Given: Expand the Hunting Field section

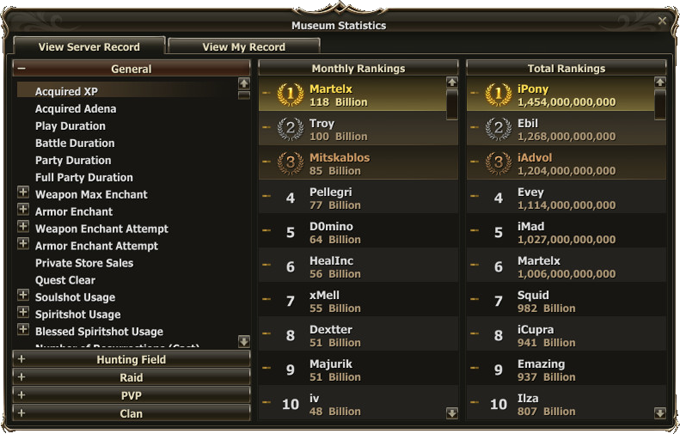Looking at the screenshot, I should coord(131,359).
